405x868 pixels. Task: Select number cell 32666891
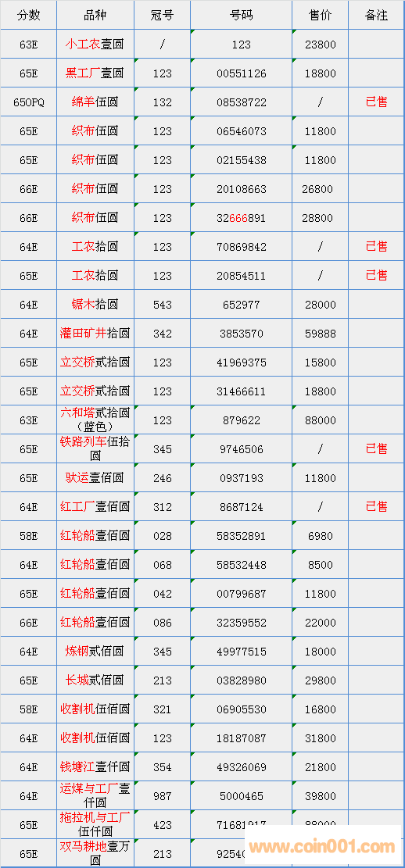pos(242,217)
